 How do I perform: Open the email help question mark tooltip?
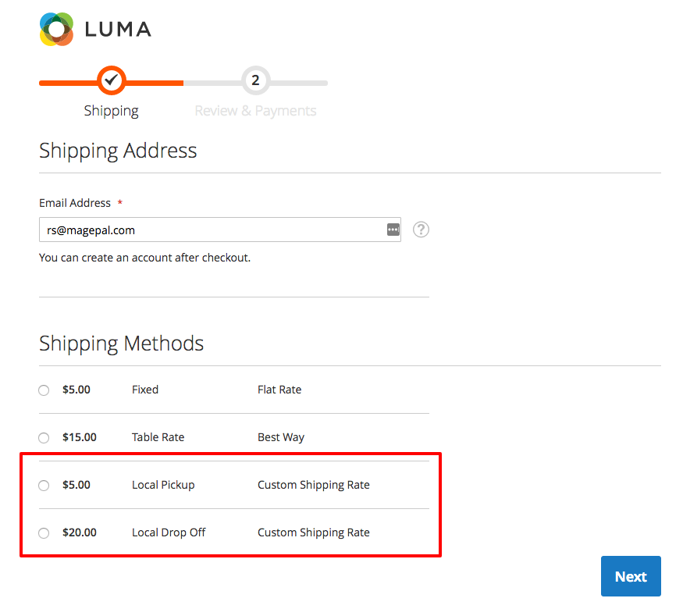pyautogui.click(x=421, y=230)
